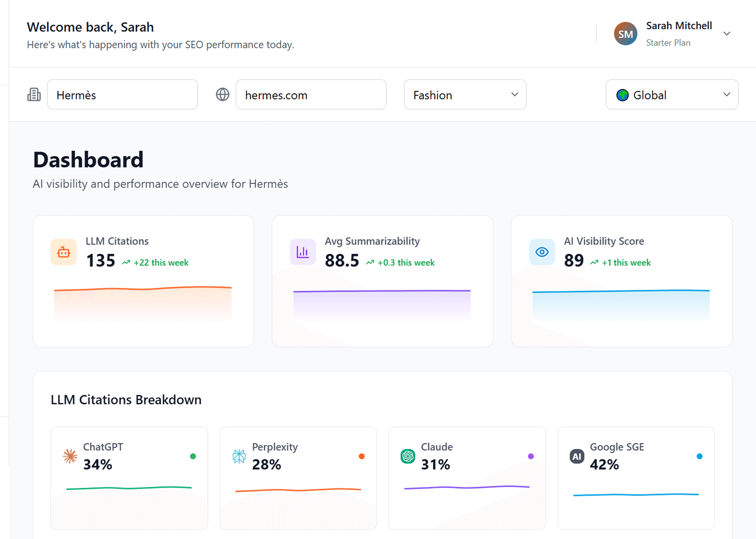Open the Global region dropdown
Viewport: 756px width, 539px height.
click(672, 95)
